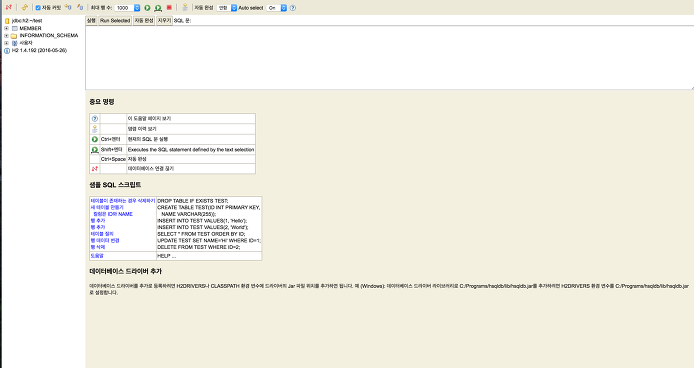Click the link beside INSERT VALUES(2, 'World')
This screenshot has width=694, height=368.
point(98,227)
